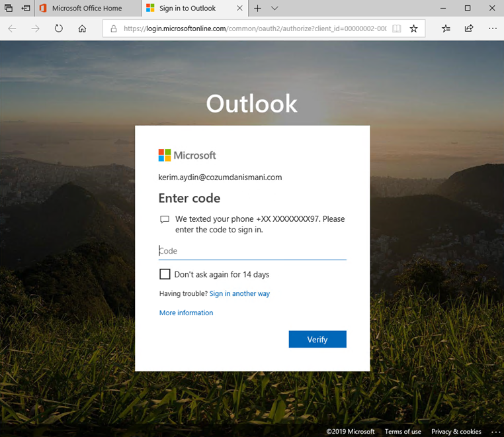
Task: Open the Favorites hub icon
Action: (446, 28)
